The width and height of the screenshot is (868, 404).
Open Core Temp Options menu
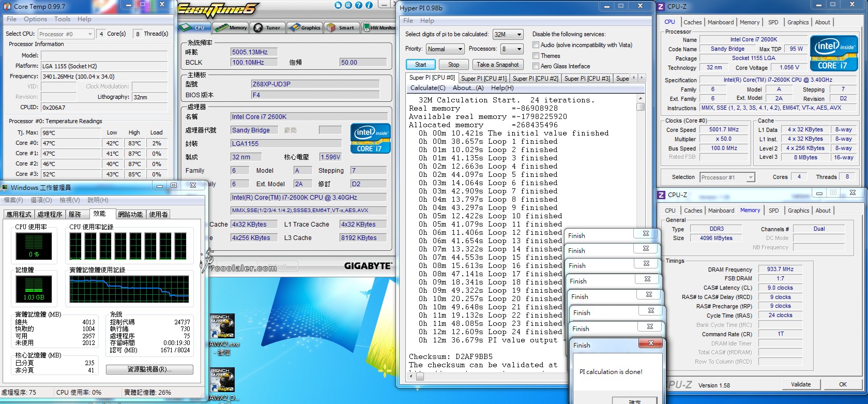click(x=35, y=19)
